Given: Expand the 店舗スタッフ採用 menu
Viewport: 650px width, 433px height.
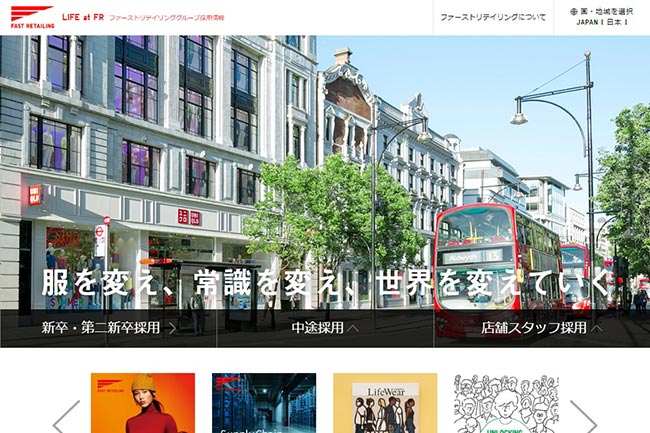Looking at the screenshot, I should (541, 327).
